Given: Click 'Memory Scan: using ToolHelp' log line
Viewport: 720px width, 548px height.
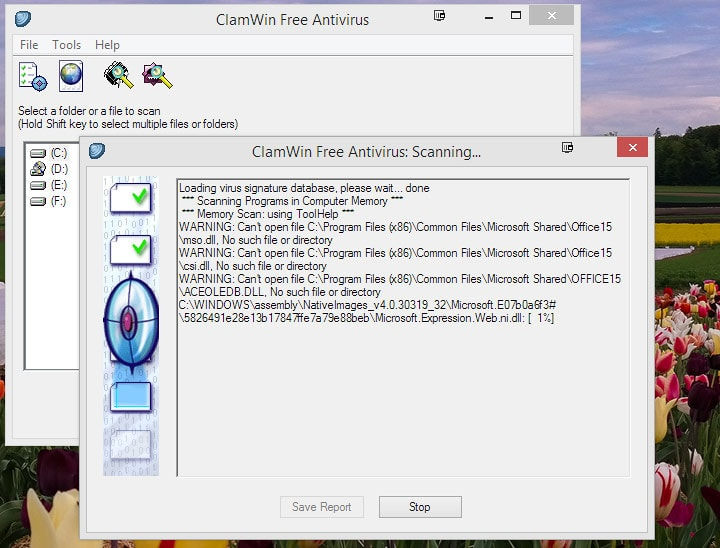Looking at the screenshot, I should [x=268, y=214].
